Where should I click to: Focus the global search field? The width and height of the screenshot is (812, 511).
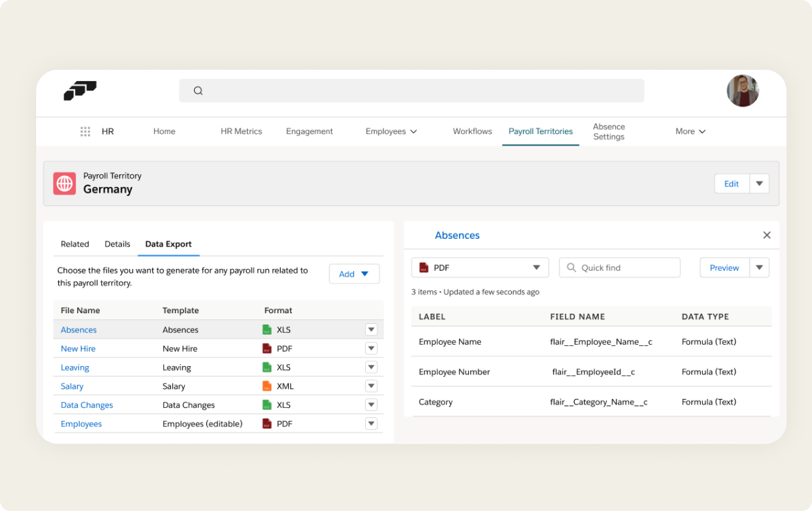coord(411,91)
